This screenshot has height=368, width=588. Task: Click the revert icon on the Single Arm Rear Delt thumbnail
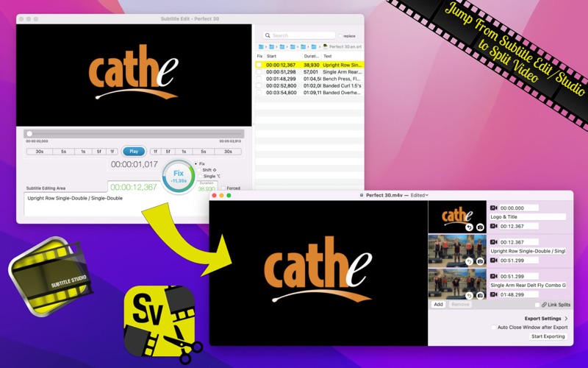click(x=469, y=296)
